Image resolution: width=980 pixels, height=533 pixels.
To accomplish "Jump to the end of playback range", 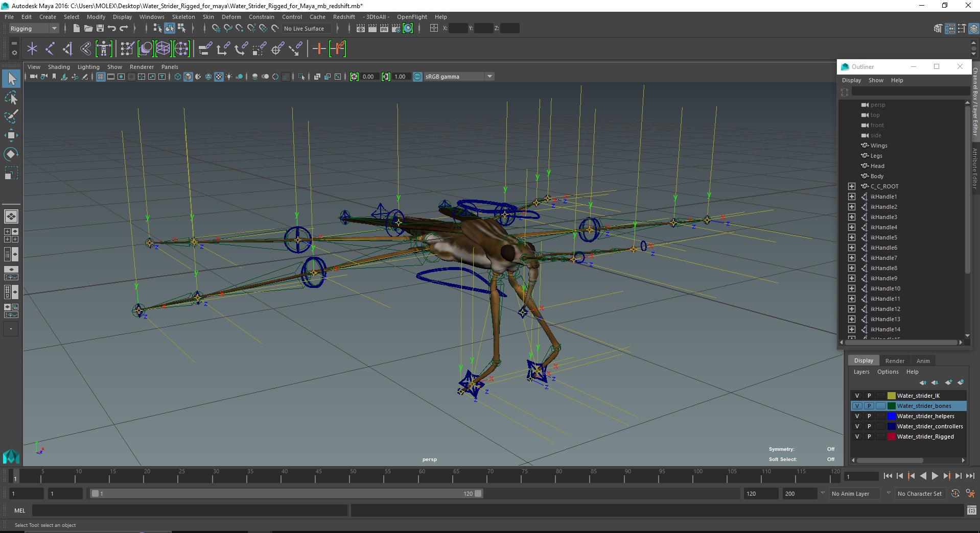I will tap(970, 476).
